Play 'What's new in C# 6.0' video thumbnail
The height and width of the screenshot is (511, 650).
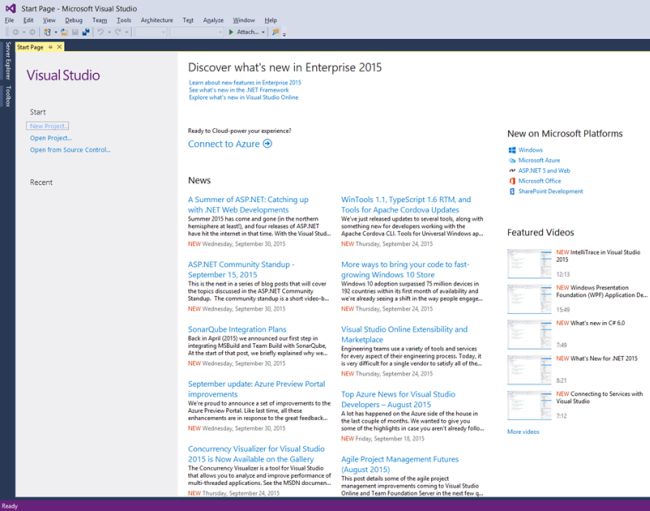coord(529,334)
